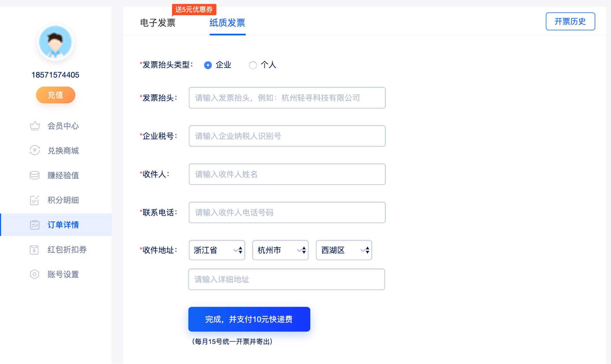
Task: Click the coin exchange icon for 兑换商城
Action: 35,150
